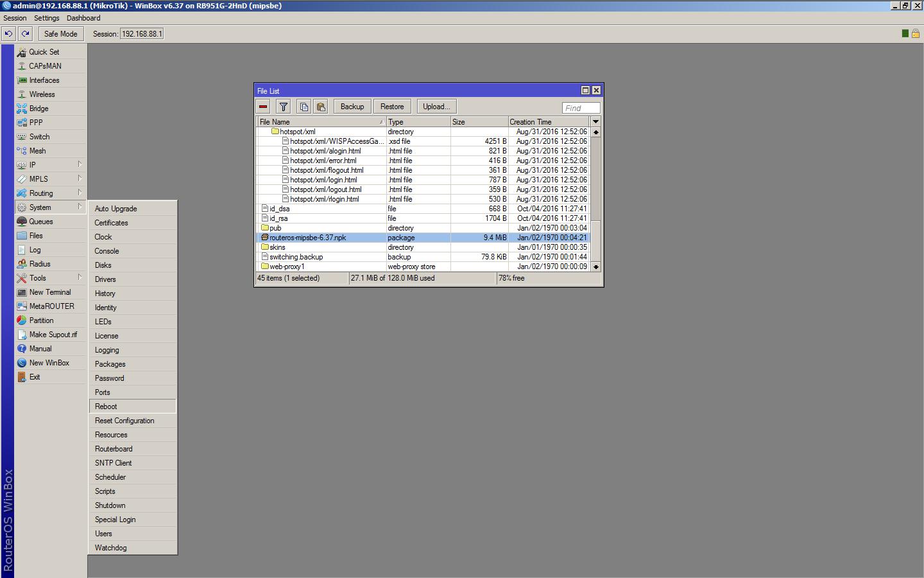This screenshot has width=924, height=578.
Task: Expand the IP submenu
Action: (51, 165)
